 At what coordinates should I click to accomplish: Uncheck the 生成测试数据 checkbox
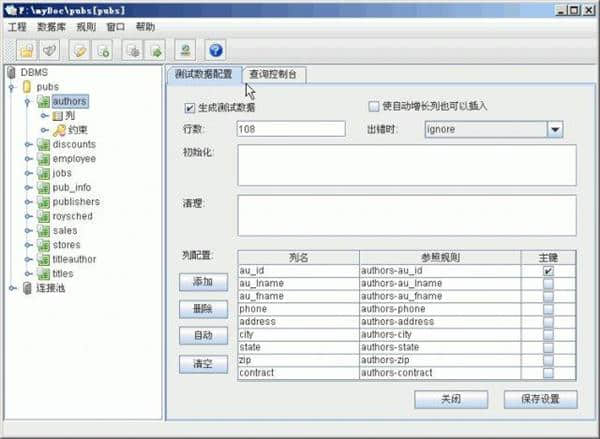click(190, 107)
